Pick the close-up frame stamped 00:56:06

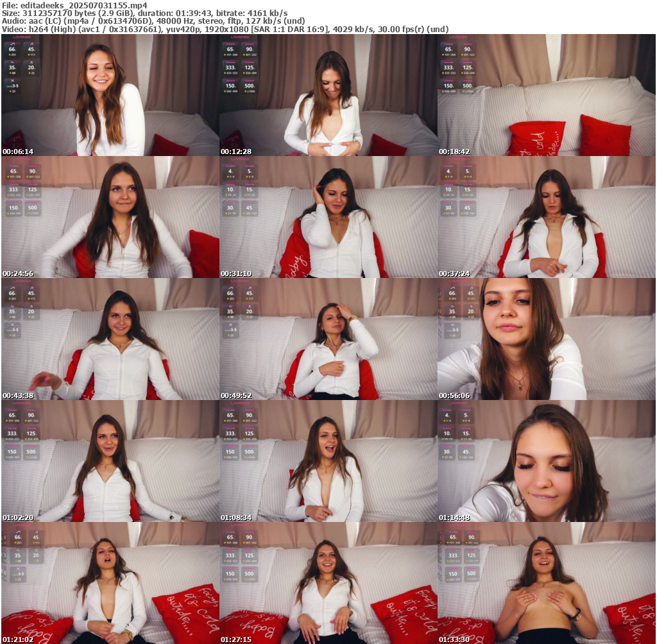[x=547, y=339]
